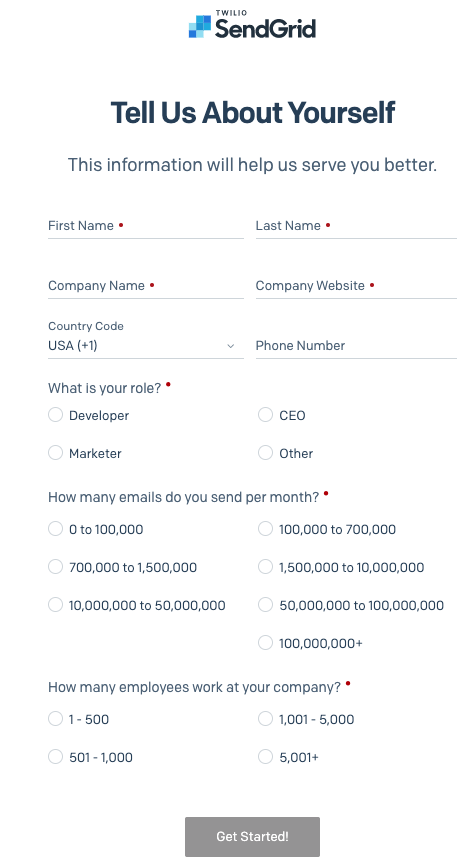Screen dimensions: 462x864
Task: Select 10,000,000 to 50,000,000 emails option
Action: point(56,605)
